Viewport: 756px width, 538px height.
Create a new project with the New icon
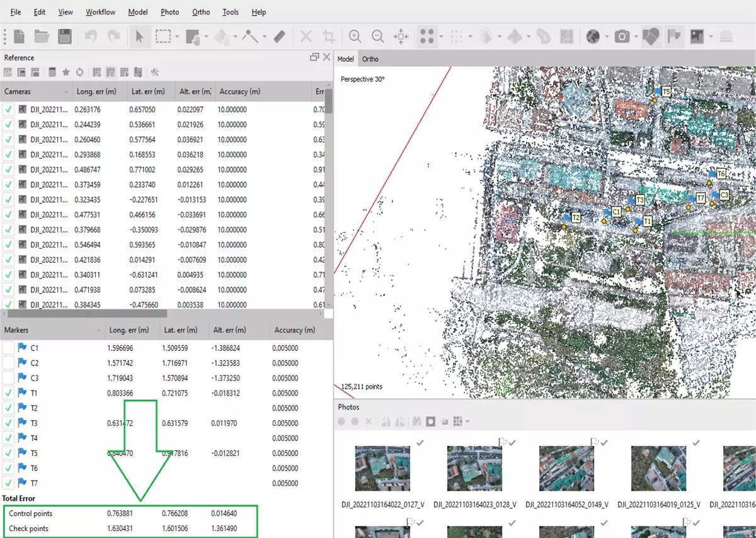[19, 37]
